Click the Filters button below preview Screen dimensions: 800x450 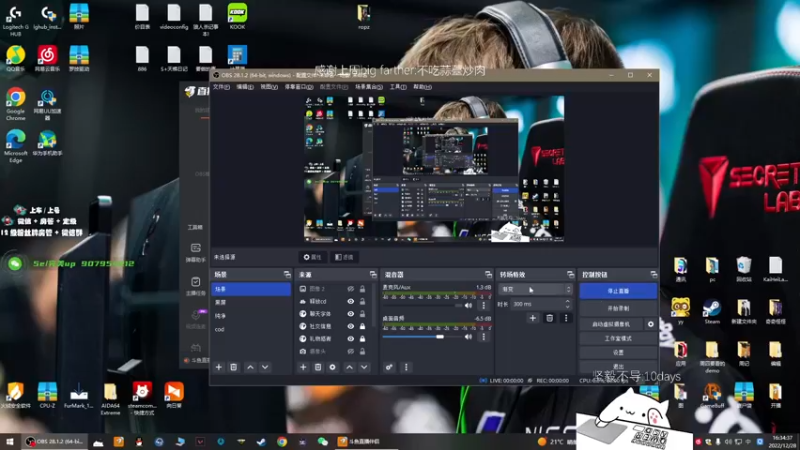(344, 257)
